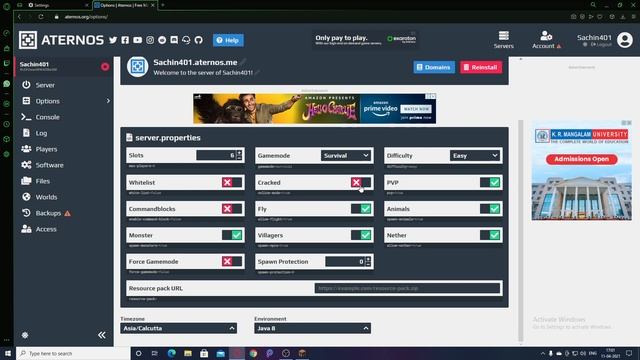
Task: Toggle Nether setting
Action: point(490,235)
